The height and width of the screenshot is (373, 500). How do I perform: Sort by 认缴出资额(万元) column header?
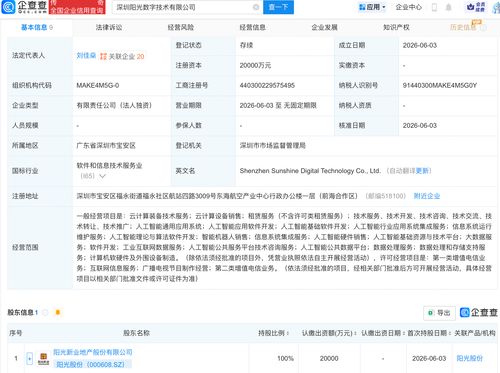(329, 333)
